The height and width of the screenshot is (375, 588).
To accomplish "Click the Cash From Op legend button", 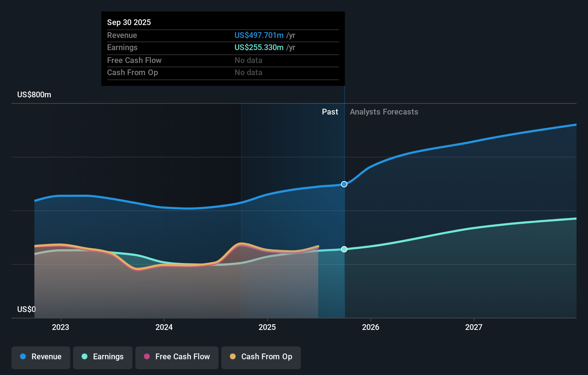I will 261,357.
